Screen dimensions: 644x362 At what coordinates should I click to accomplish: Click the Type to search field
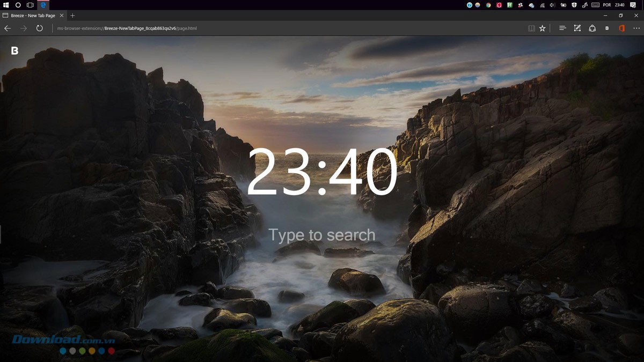(321, 235)
